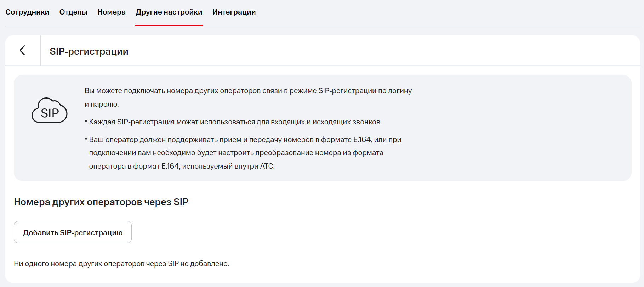Click the bullet about входящих и исходящих звонков
The height and width of the screenshot is (287, 644).
coord(235,122)
